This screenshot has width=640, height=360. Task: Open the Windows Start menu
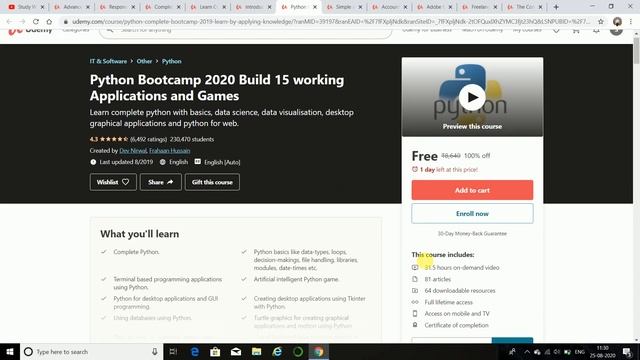click(x=10, y=351)
